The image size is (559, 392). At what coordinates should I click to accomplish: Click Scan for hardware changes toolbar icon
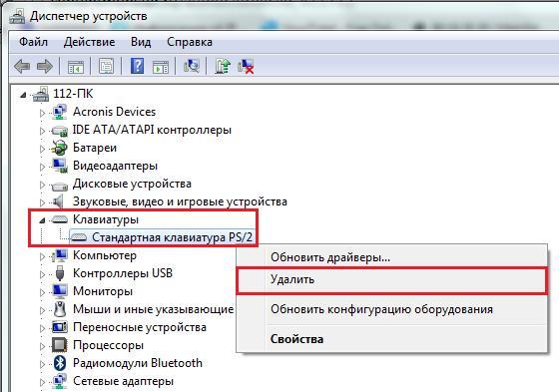click(x=192, y=66)
